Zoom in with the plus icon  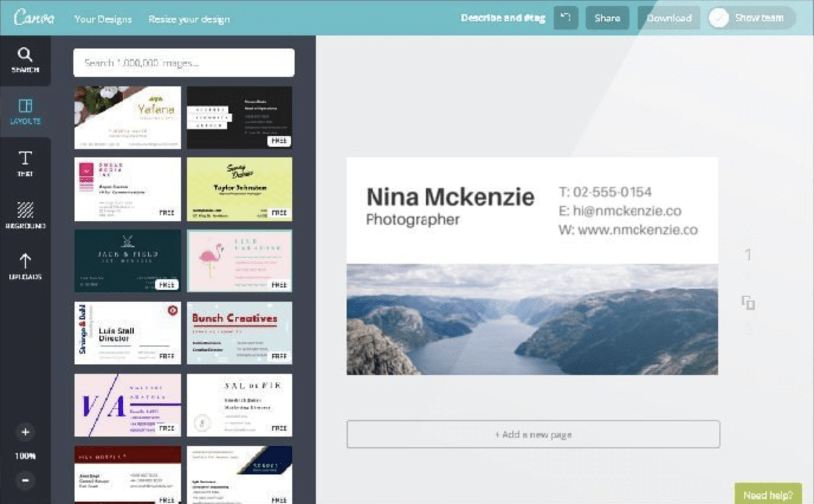click(x=25, y=432)
